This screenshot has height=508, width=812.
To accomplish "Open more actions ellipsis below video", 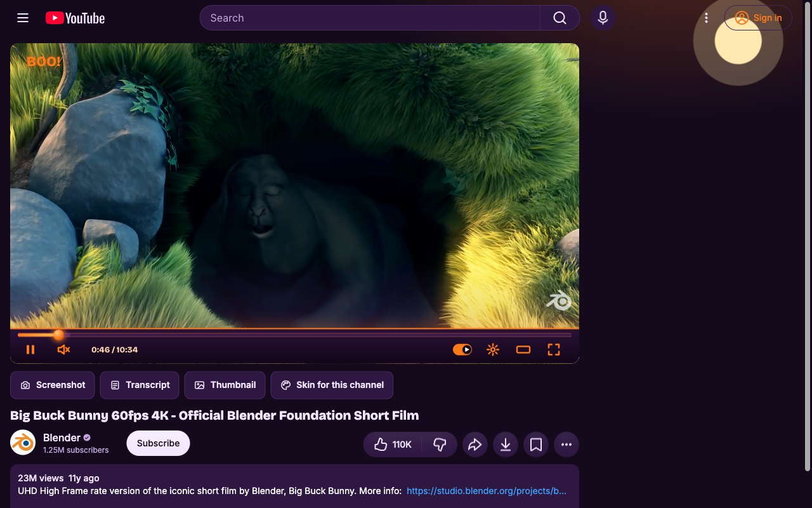I will pos(566,444).
